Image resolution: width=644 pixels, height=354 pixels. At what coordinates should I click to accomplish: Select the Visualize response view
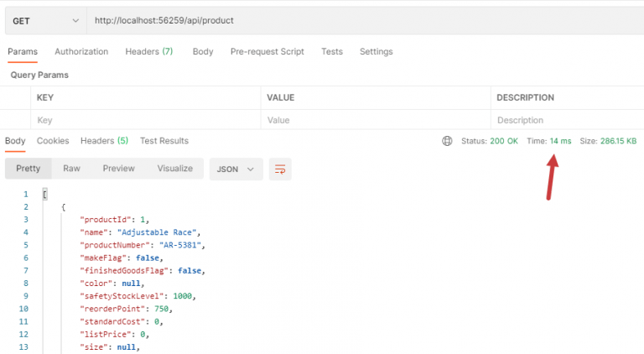[175, 169]
